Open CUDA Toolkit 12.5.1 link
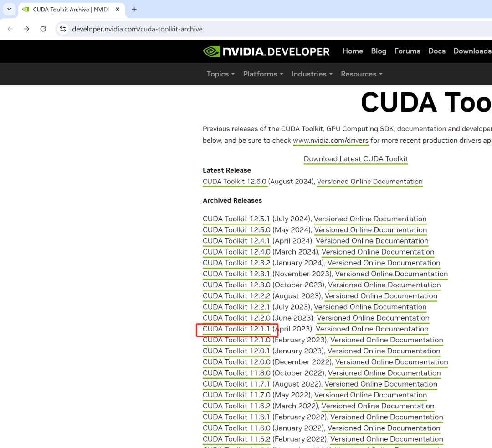The width and height of the screenshot is (492, 448). pyautogui.click(x=236, y=219)
